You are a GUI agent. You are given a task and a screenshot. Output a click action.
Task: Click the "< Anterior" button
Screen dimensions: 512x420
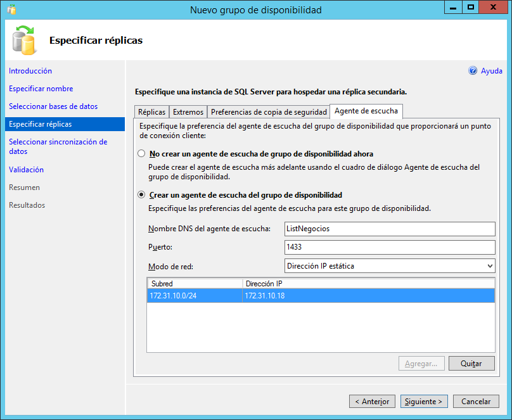point(372,401)
